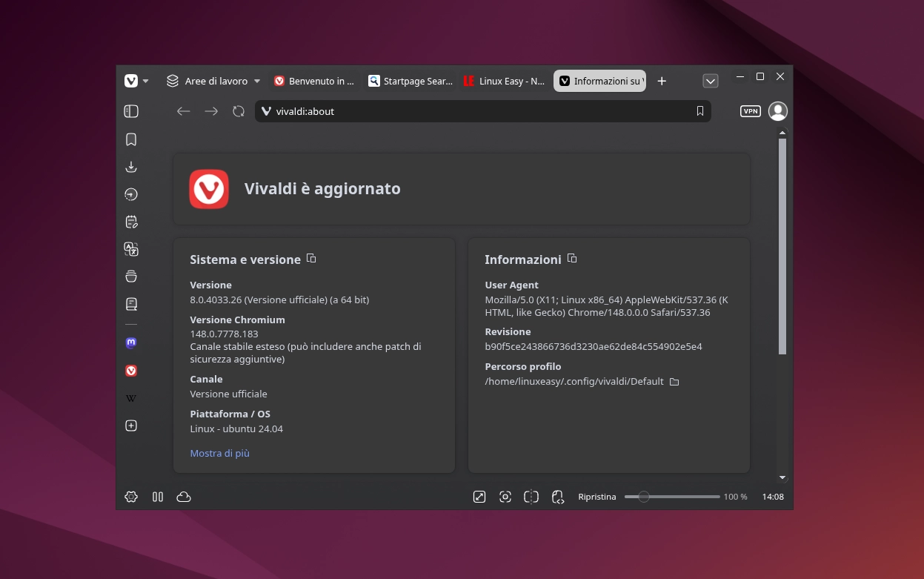The height and width of the screenshot is (579, 924).
Task: Open the History panel
Action: 131,194
